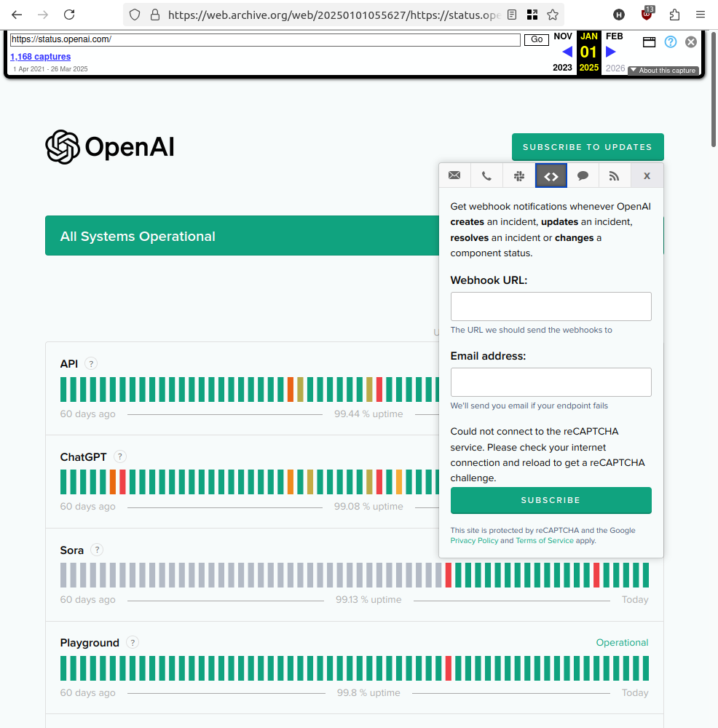Click the Wayback toolbar window icon
The image size is (718, 728).
click(650, 42)
